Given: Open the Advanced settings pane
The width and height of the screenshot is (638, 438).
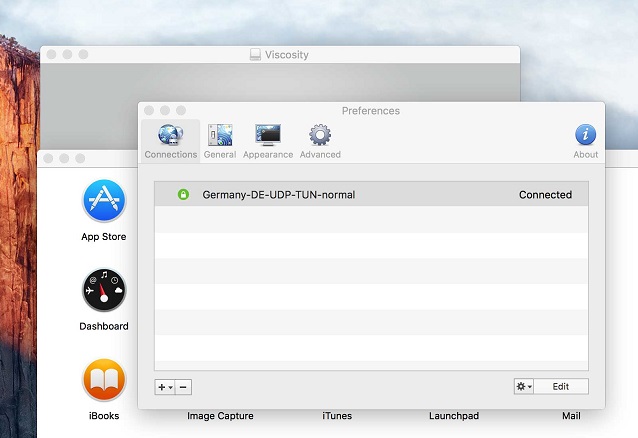Looking at the screenshot, I should click(320, 140).
